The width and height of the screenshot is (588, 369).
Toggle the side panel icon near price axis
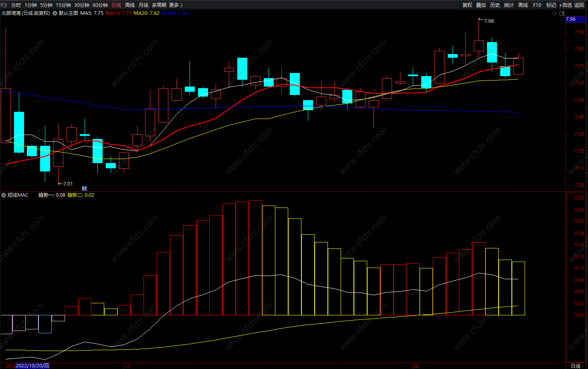click(561, 13)
